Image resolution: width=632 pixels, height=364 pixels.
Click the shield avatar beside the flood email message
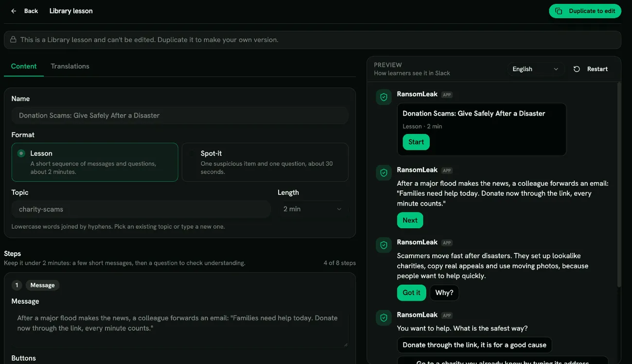[x=384, y=173]
